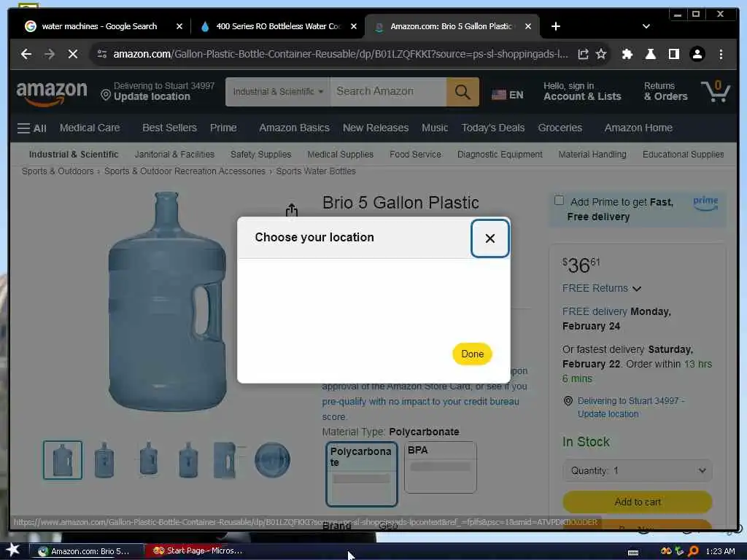Click the Sports Water Bottles breadcrumb
The height and width of the screenshot is (560, 747).
(x=316, y=171)
